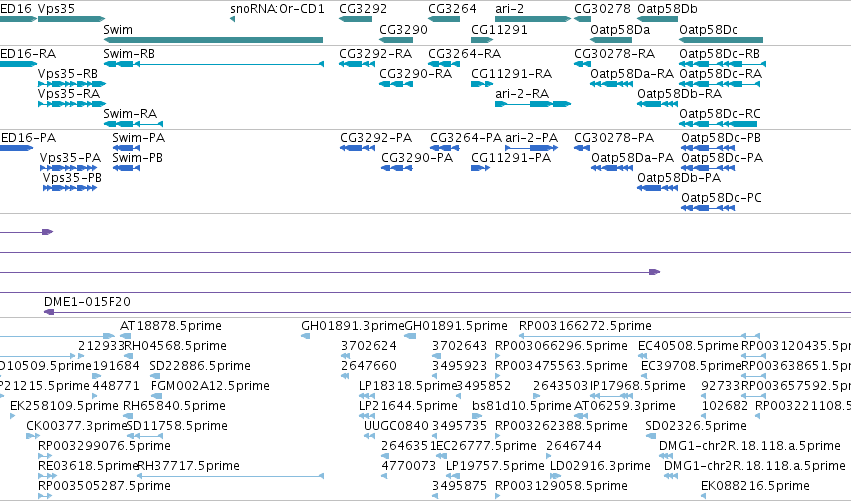Select the Oatp58Da-RA transcript

(x=611, y=84)
